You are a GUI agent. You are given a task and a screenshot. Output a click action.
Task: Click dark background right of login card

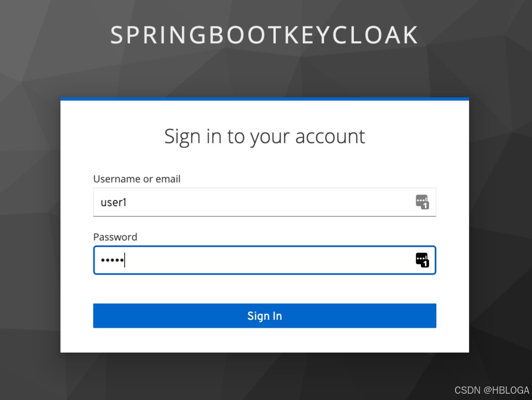pos(500,224)
